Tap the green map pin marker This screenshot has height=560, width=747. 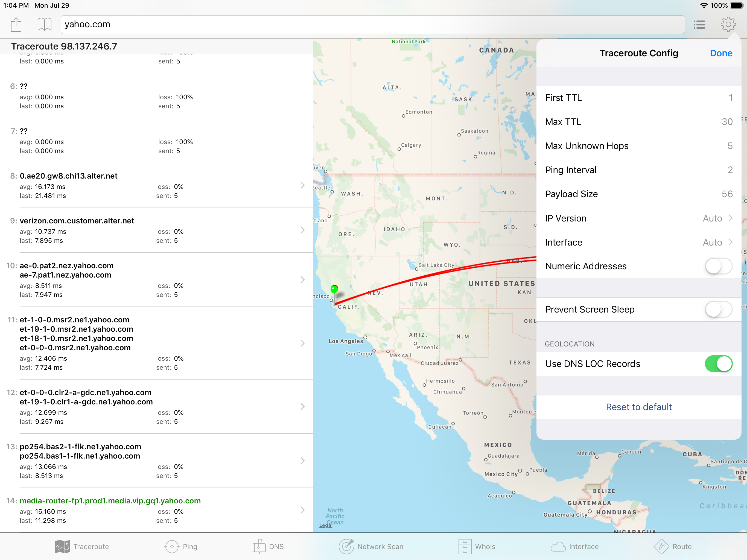(334, 289)
